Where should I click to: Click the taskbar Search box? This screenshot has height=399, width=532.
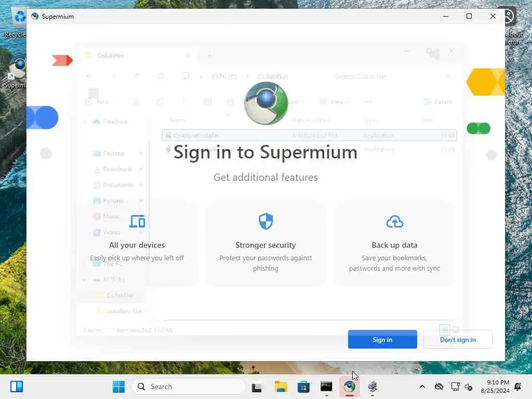189,387
